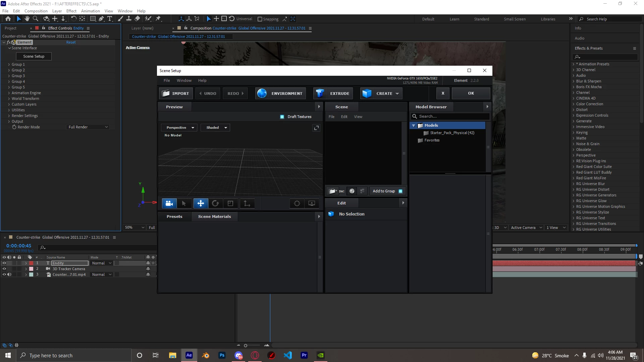The height and width of the screenshot is (362, 644).
Task: Open the Composition menu
Action: pos(36,11)
